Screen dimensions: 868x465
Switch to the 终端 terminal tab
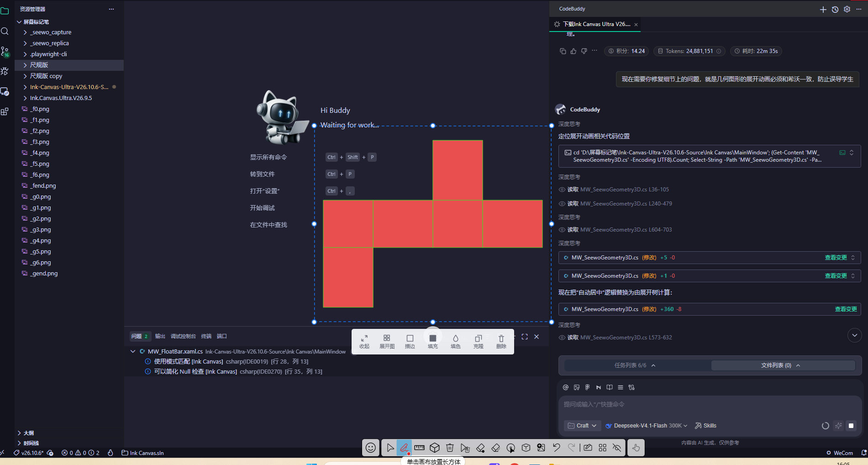(x=206, y=336)
